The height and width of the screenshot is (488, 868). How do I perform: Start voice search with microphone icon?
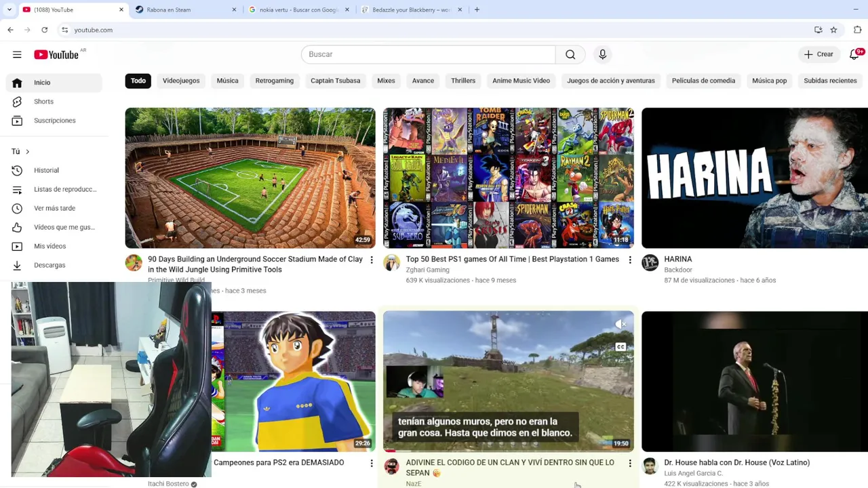[602, 54]
